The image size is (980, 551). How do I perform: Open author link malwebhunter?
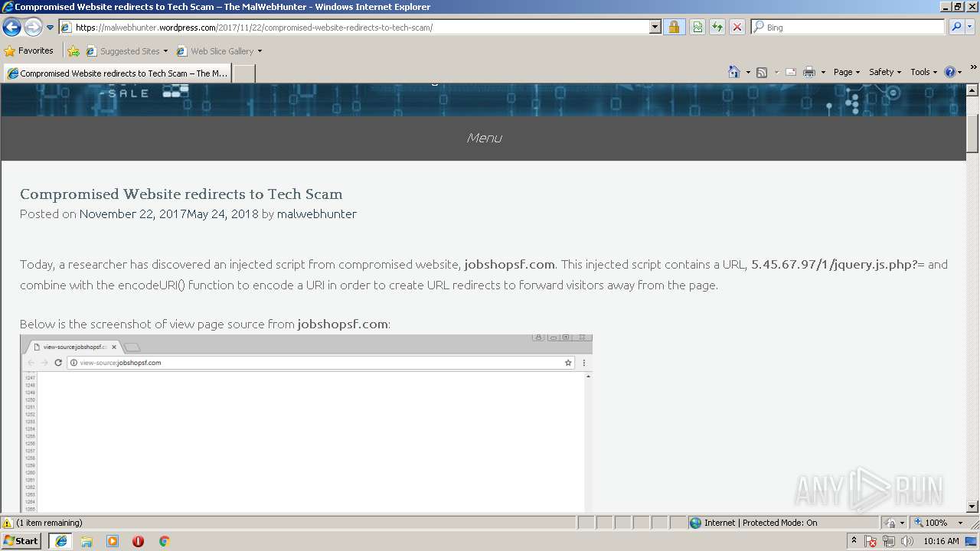click(x=317, y=214)
